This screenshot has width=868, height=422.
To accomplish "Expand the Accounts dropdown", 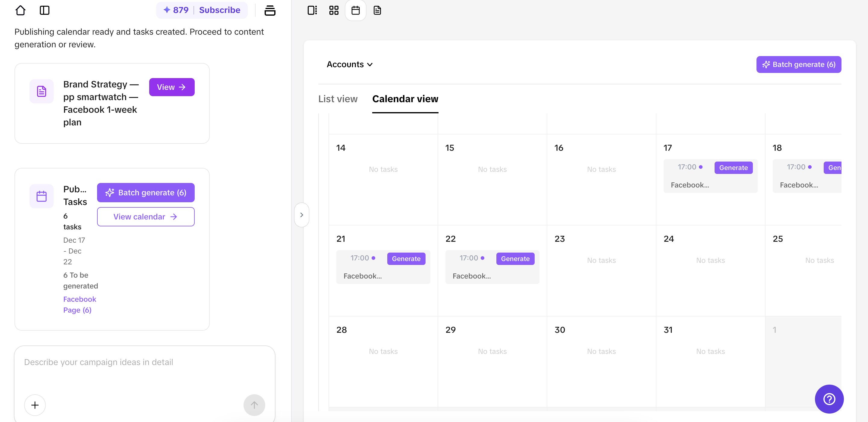I will (349, 65).
